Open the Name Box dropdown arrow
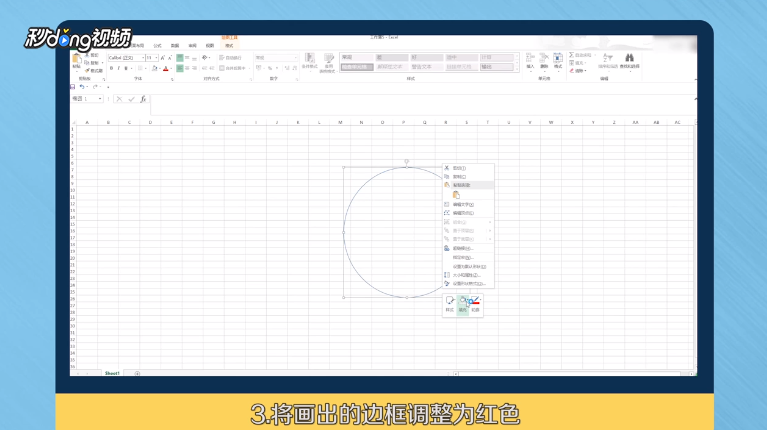Screen dimensions: 767x430 click(100, 99)
